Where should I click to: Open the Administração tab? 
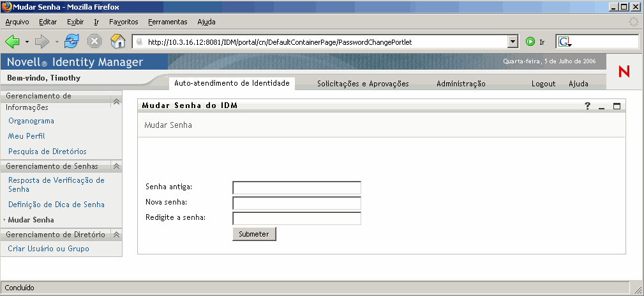461,84
